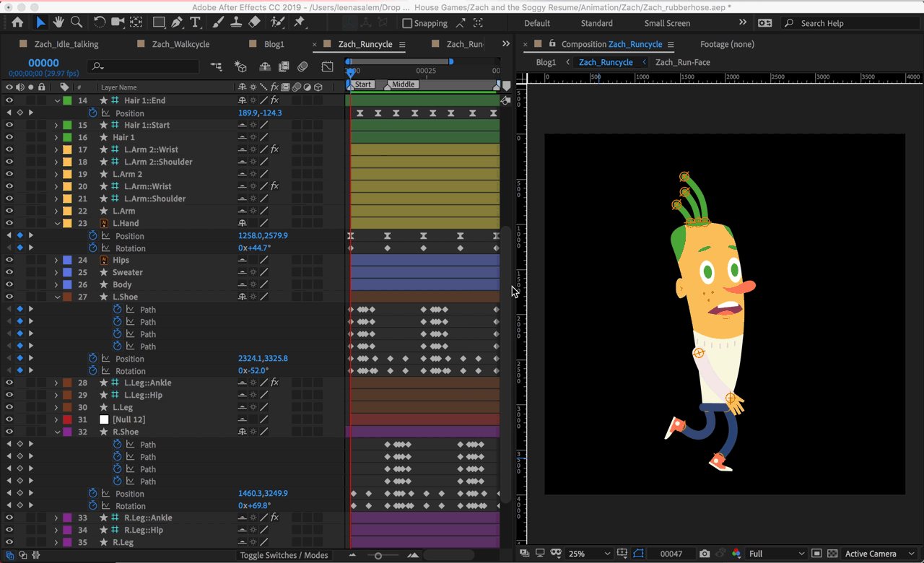Expand the Body layer properties
924x563 pixels.
coord(57,284)
